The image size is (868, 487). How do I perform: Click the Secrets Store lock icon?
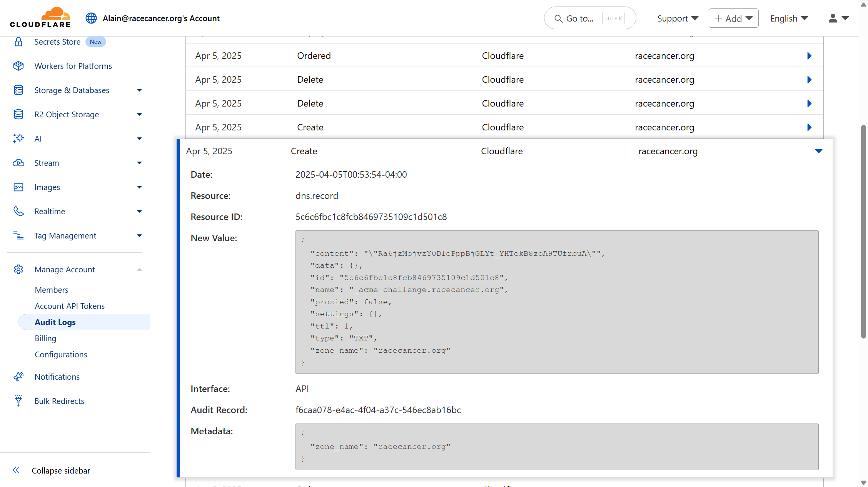tap(18, 42)
